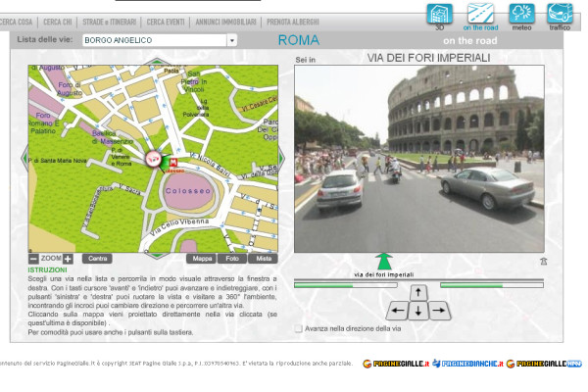Open the PagineGialle Visual logo link

click(x=544, y=364)
